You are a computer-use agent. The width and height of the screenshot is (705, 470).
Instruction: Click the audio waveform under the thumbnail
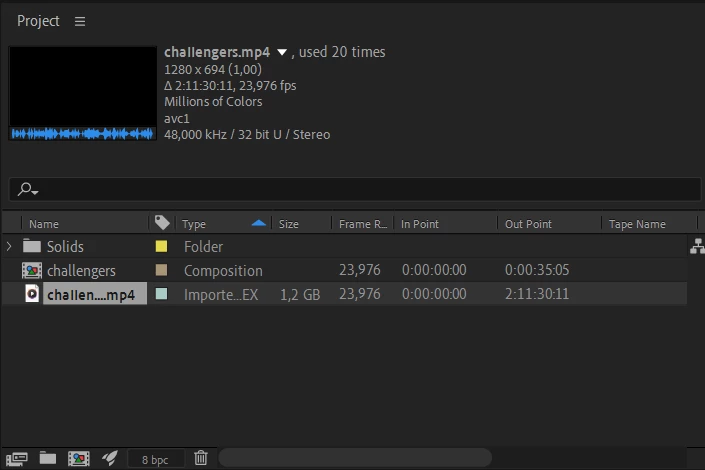point(82,134)
